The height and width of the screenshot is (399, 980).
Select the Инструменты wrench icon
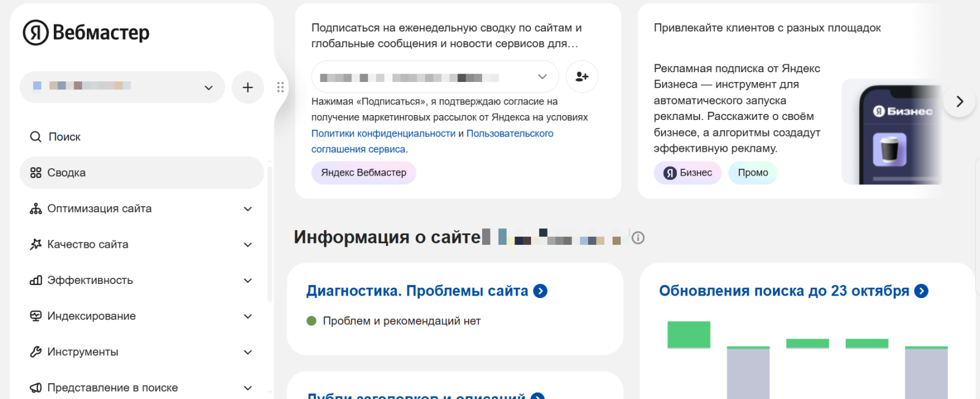click(35, 352)
